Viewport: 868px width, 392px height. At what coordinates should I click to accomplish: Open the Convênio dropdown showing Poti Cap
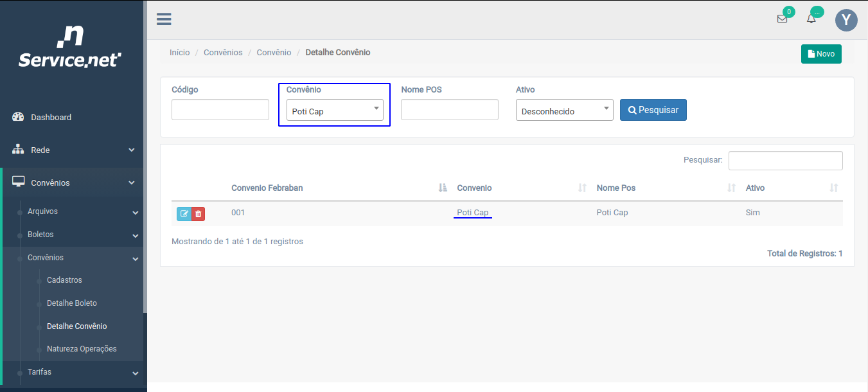pos(334,111)
